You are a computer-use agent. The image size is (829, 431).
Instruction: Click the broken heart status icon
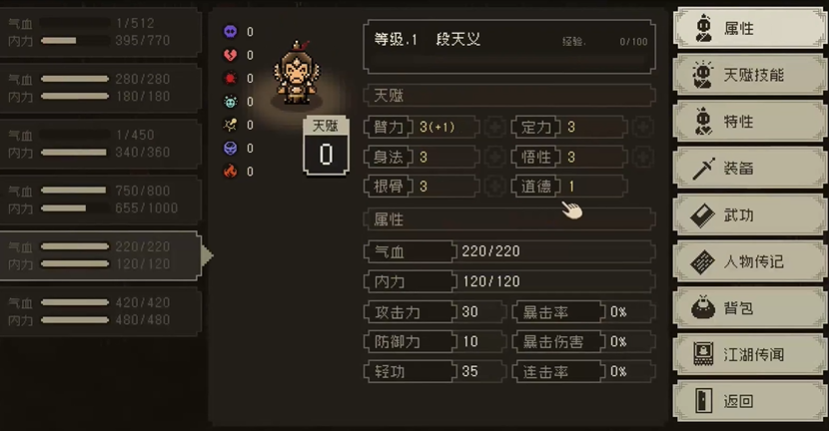tap(231, 55)
